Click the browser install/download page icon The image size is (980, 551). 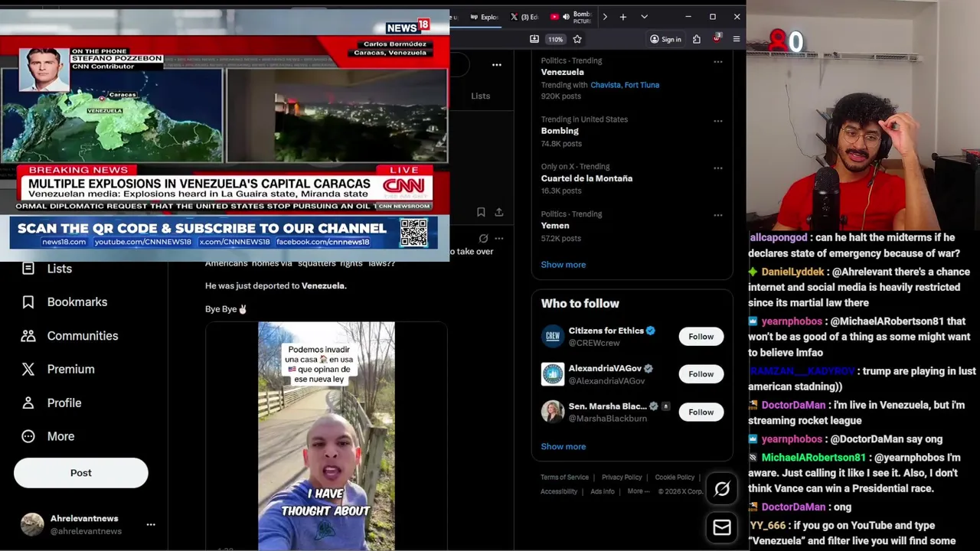coord(534,39)
